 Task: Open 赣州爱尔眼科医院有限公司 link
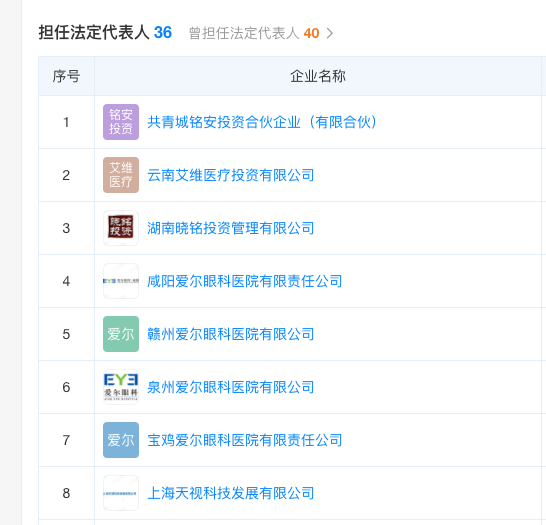(x=231, y=334)
